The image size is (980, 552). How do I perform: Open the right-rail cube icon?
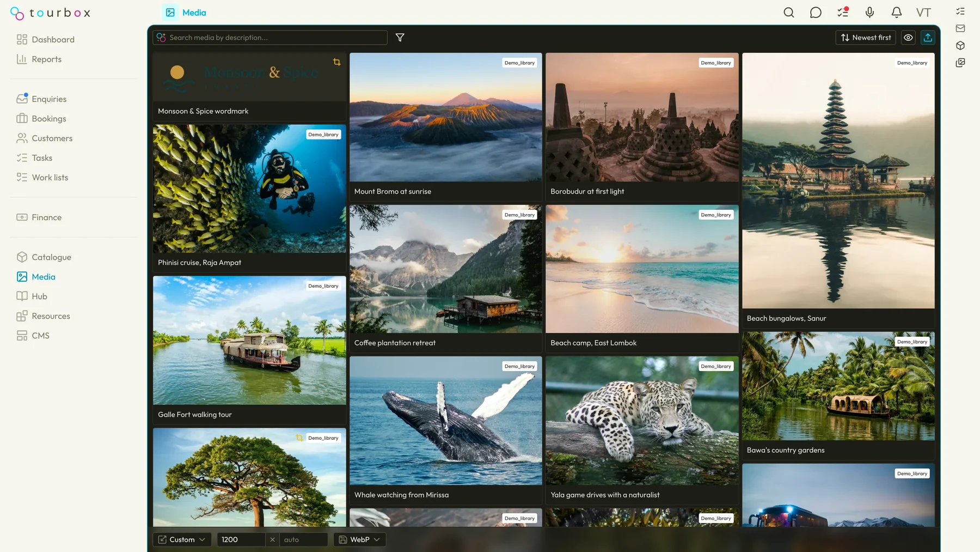pyautogui.click(x=960, y=45)
